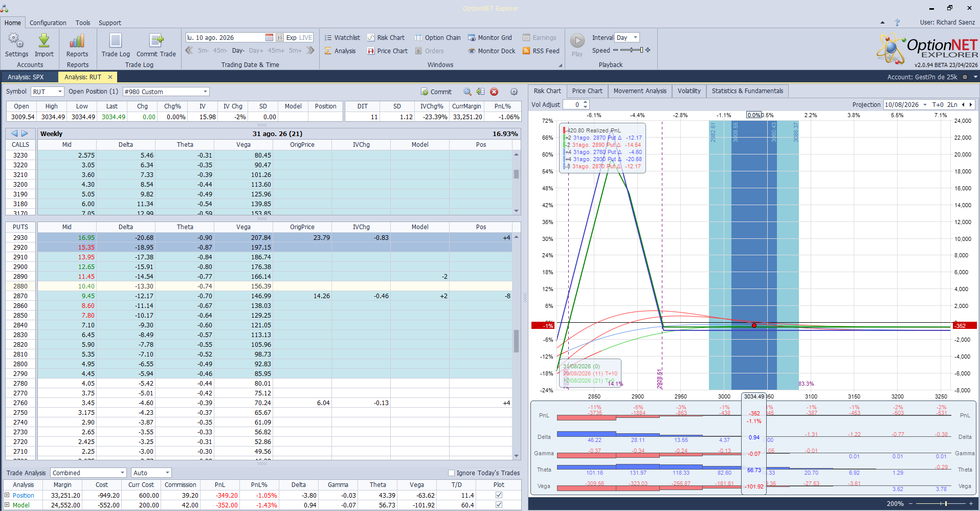This screenshot has width=980, height=511.
Task: Expand the Windows ribbon group launcher
Action: point(560,65)
